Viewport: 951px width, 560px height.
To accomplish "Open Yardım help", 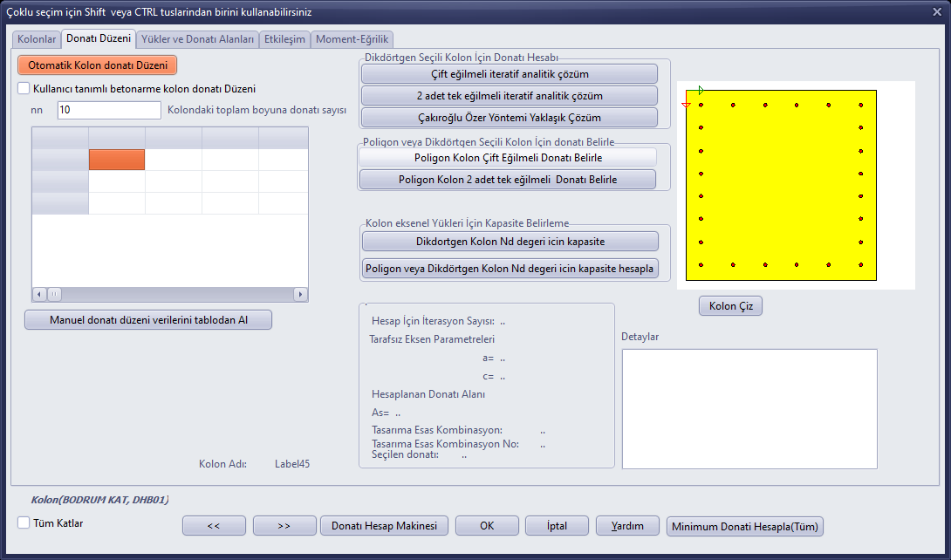I will tap(627, 526).
